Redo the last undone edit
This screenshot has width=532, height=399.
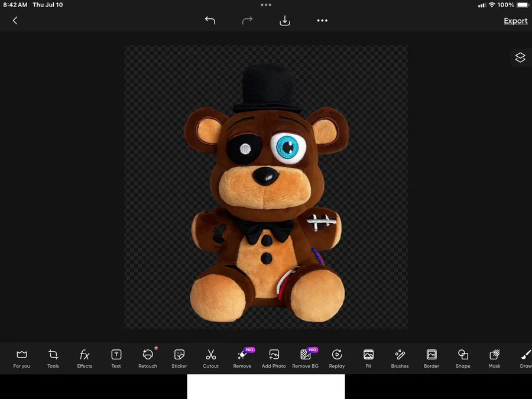(x=247, y=21)
